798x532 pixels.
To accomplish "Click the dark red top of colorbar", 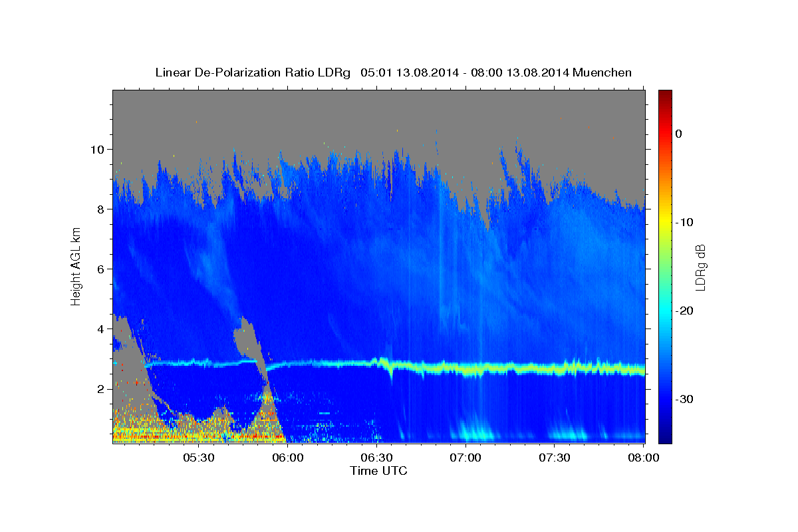I will pyautogui.click(x=665, y=95).
